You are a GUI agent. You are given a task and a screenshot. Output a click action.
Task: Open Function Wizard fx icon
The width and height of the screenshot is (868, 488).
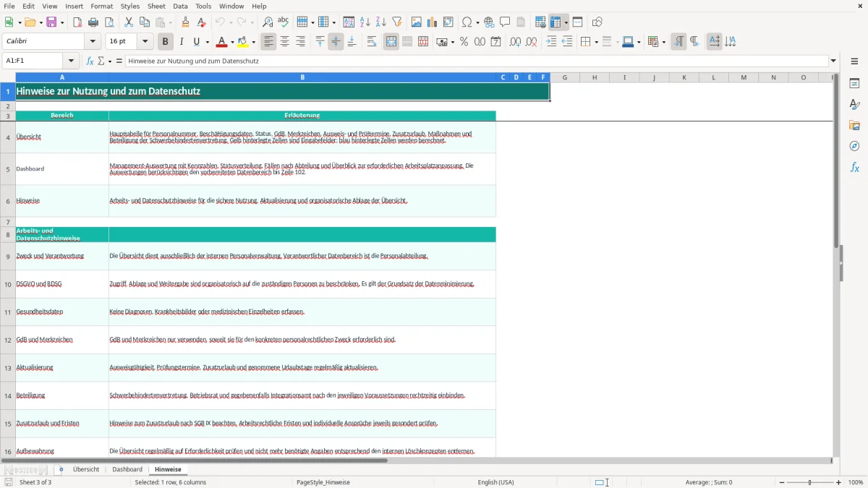click(x=90, y=61)
